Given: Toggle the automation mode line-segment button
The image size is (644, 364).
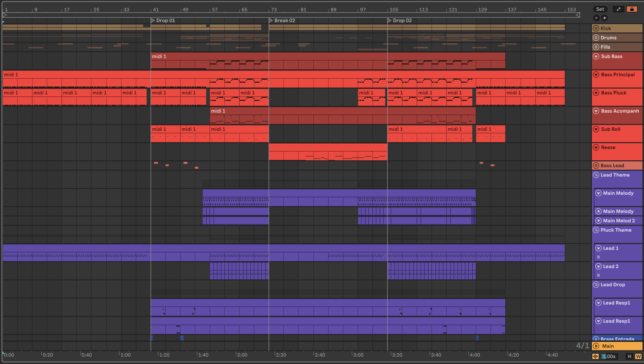Looking at the screenshot, I should [618, 9].
